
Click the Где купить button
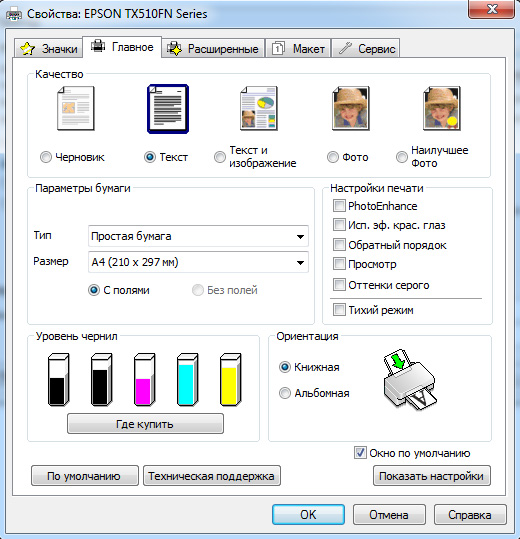tap(145, 424)
